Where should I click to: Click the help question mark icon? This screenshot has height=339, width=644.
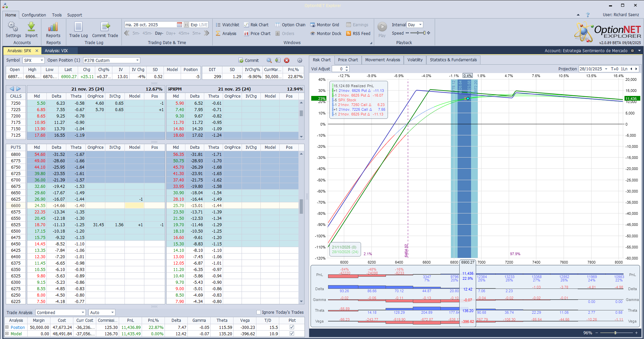pyautogui.click(x=588, y=15)
